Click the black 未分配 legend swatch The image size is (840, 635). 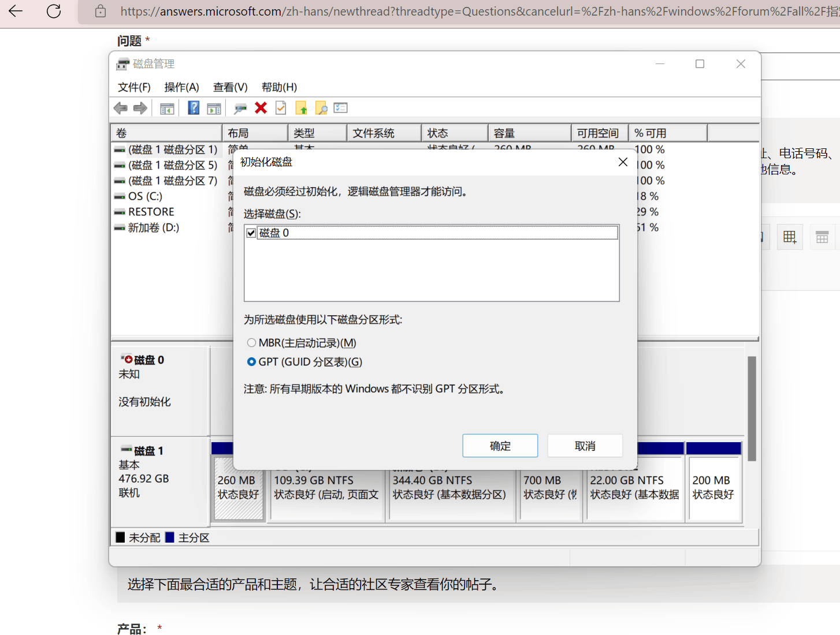(120, 537)
